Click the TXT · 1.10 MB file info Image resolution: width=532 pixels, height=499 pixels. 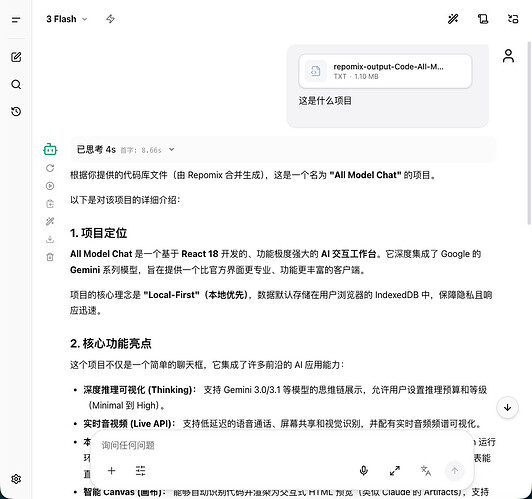click(x=356, y=77)
